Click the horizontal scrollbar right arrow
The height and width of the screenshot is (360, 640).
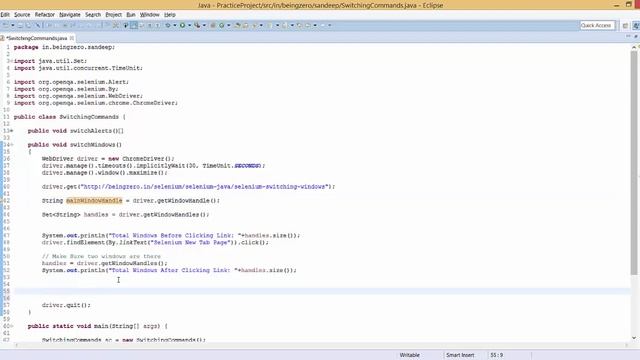627,345
